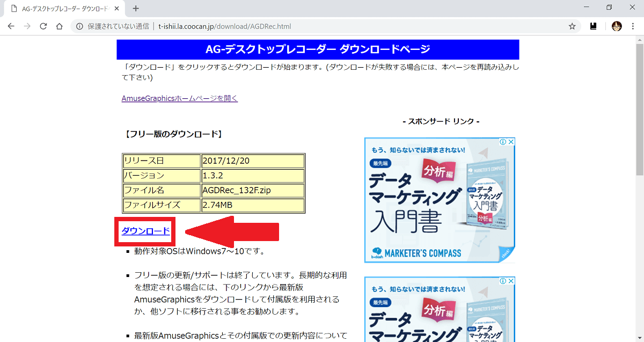
Task: Click the フリー版の更新/サポートは終了しています bullet text
Action: coord(241,293)
